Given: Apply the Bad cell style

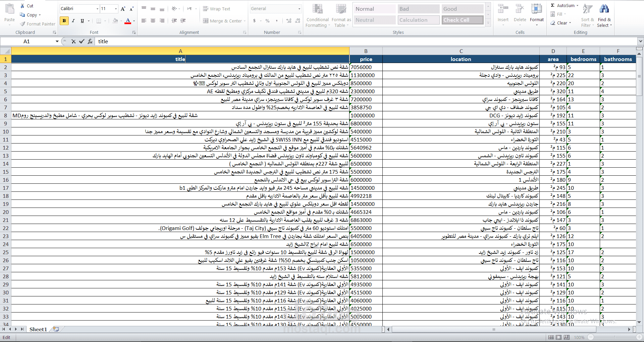Looking at the screenshot, I should (419, 9).
